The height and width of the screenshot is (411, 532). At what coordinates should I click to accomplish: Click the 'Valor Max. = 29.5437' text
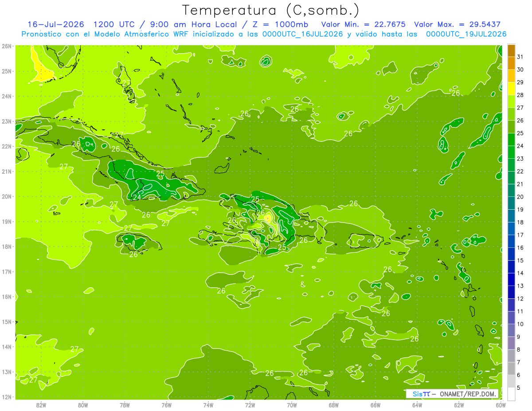click(x=457, y=24)
